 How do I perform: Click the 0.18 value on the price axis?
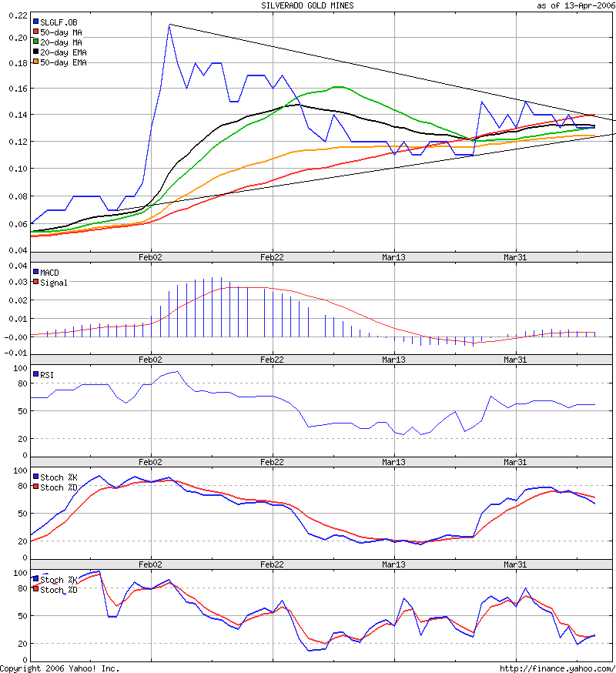(x=18, y=62)
